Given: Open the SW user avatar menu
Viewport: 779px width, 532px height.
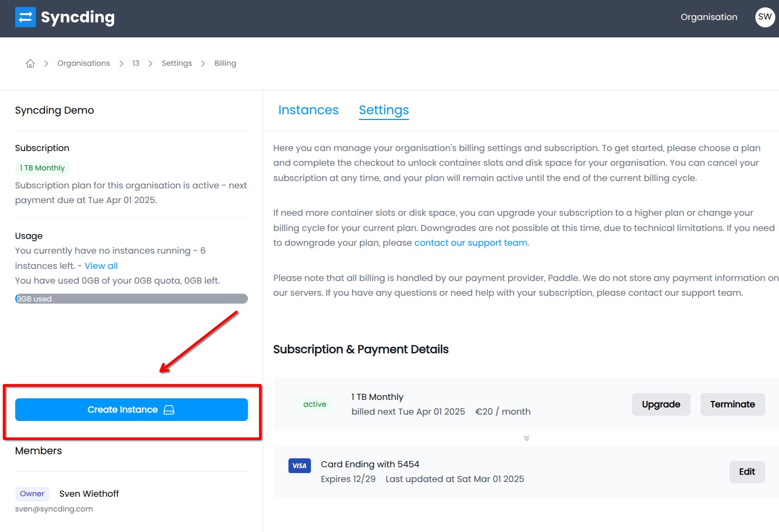Looking at the screenshot, I should tap(764, 17).
